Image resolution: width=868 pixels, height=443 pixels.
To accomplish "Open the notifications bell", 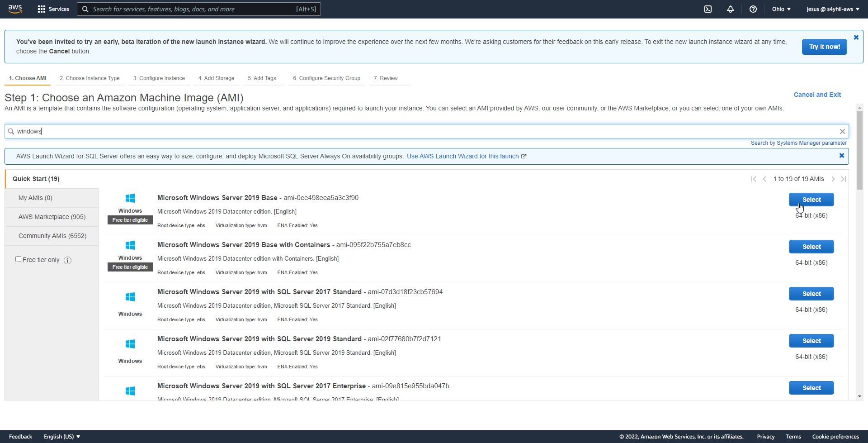I will pos(731,9).
